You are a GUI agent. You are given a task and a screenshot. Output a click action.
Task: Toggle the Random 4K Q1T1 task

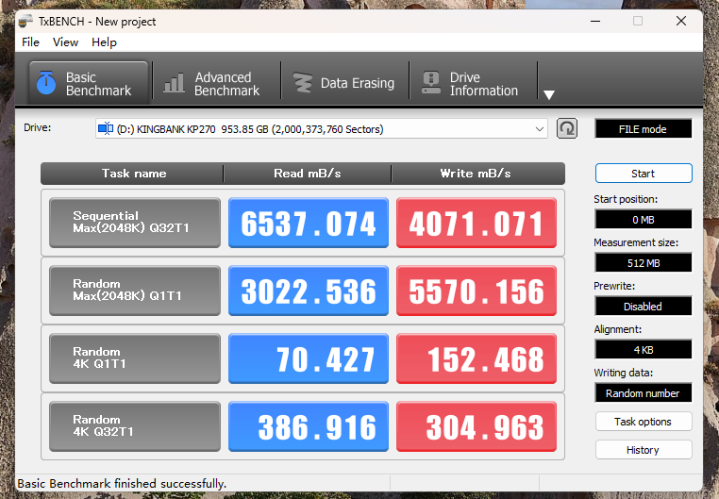click(135, 358)
